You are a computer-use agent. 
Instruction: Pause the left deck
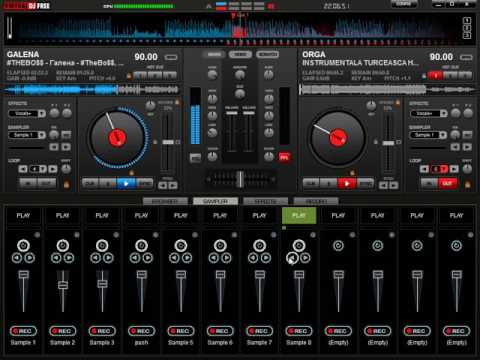tap(108, 184)
